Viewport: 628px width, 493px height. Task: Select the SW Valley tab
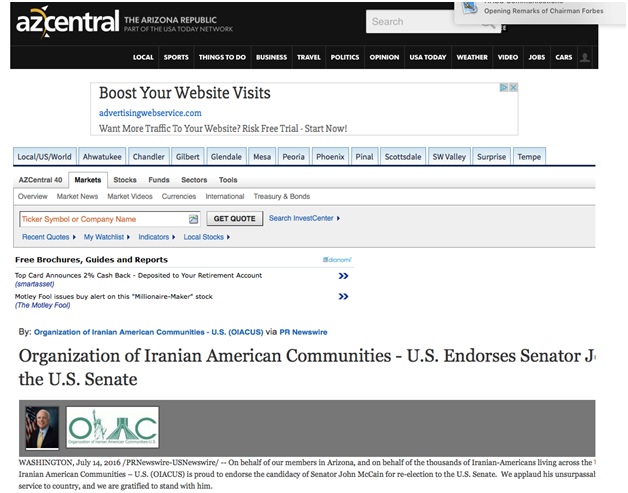coord(449,157)
